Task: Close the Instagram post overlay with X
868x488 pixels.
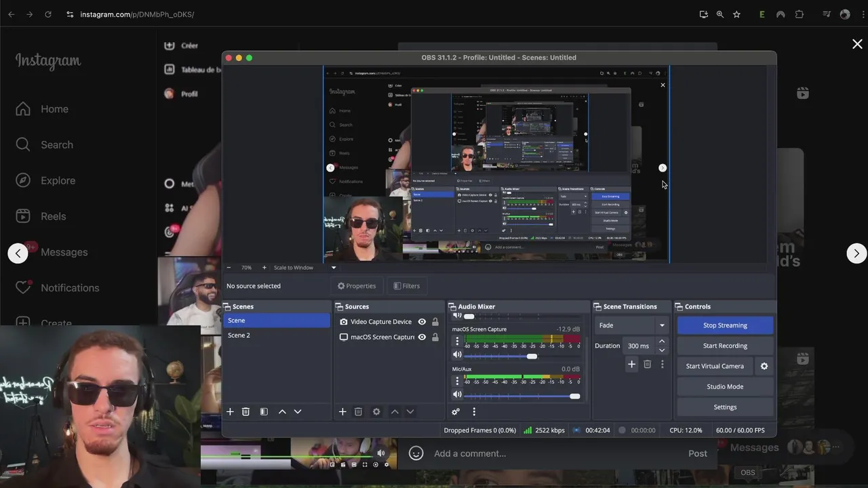Action: click(857, 44)
